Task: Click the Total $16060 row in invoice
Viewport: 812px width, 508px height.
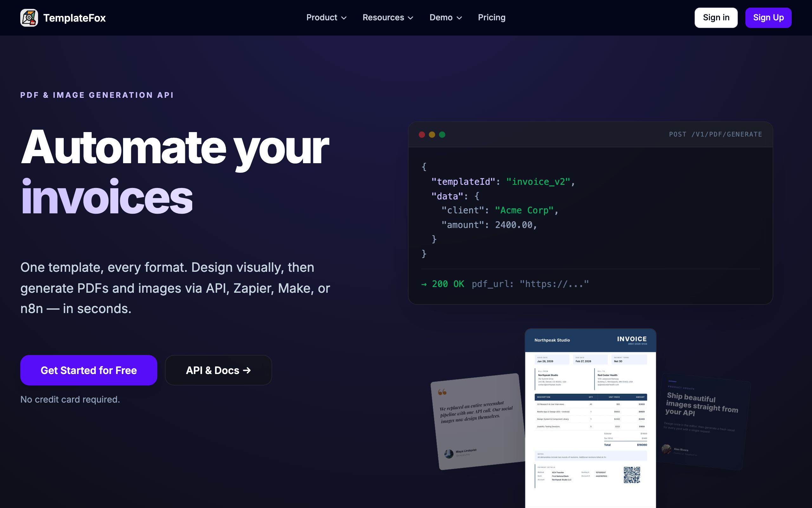Action: (625, 445)
